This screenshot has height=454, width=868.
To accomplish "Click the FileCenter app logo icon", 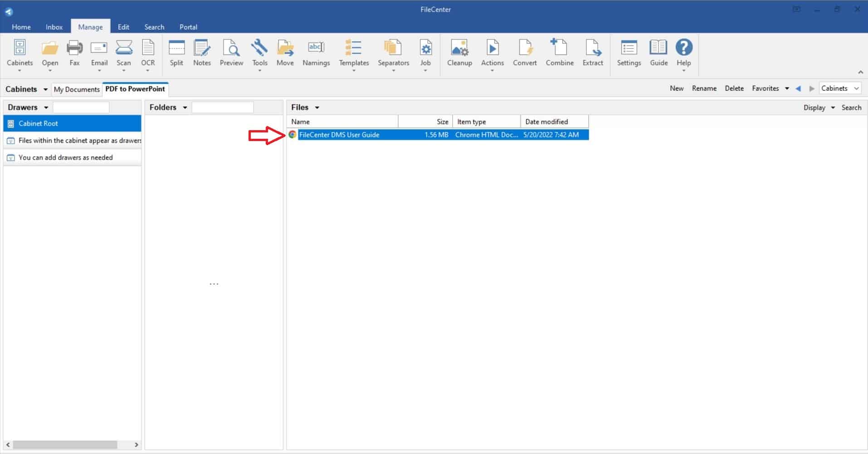I will click(x=9, y=11).
